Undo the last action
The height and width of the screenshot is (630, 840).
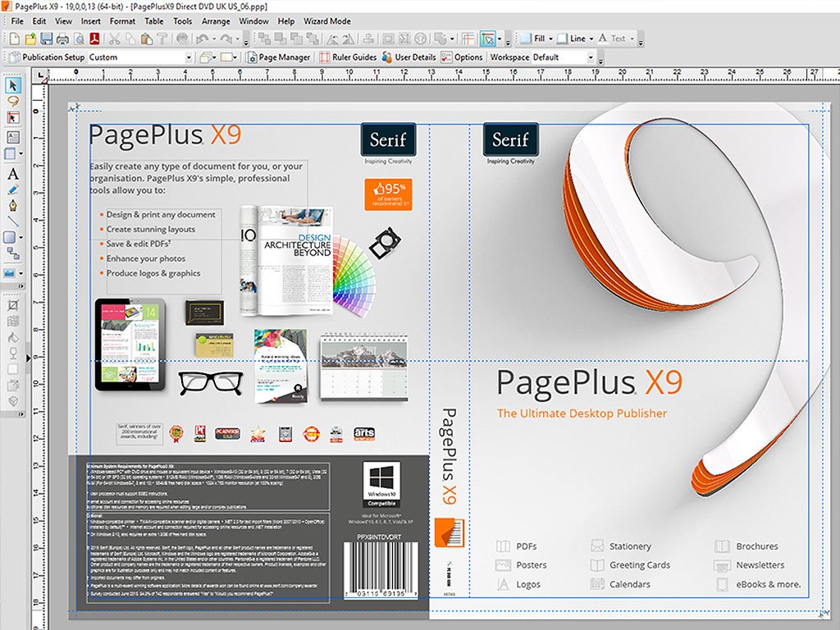pos(203,39)
